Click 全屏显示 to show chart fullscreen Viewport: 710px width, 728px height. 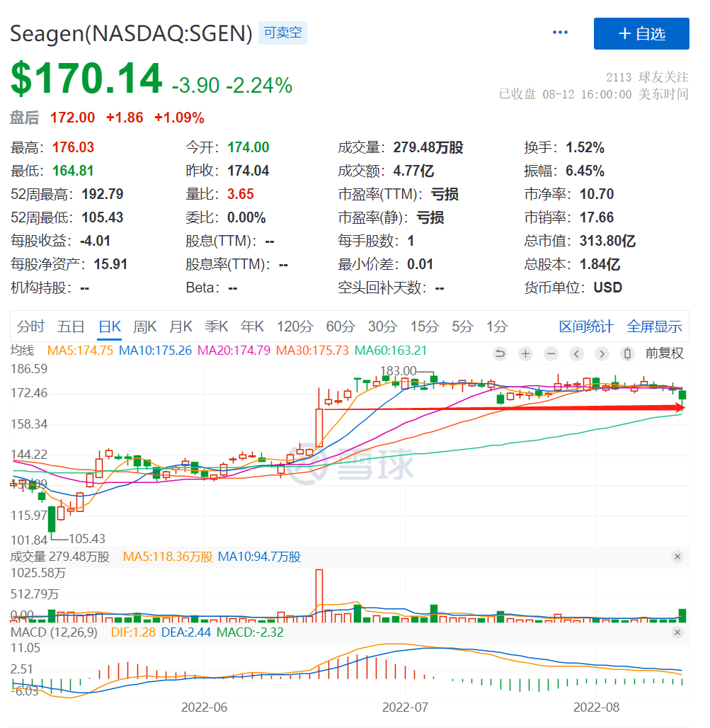[654, 326]
